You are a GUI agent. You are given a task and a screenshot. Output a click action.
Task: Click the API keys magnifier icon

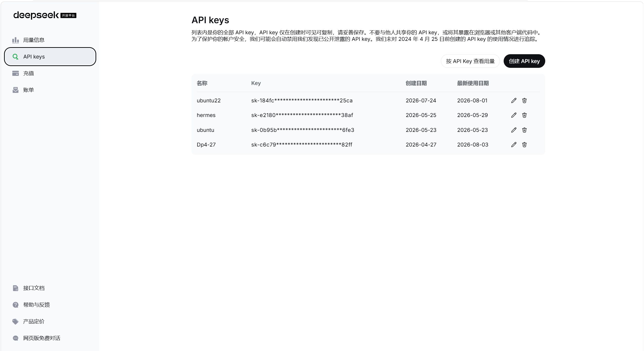click(x=16, y=57)
